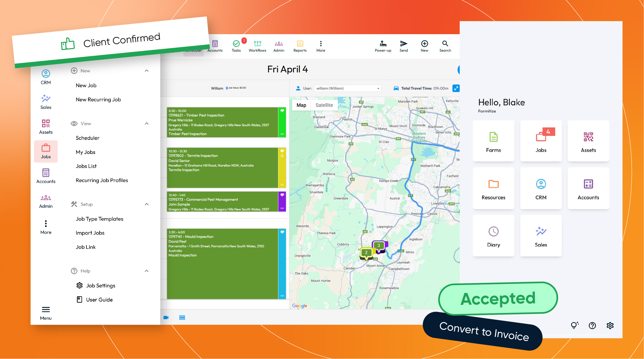
Task: Toggle the hamburger Menu button
Action: point(46,313)
